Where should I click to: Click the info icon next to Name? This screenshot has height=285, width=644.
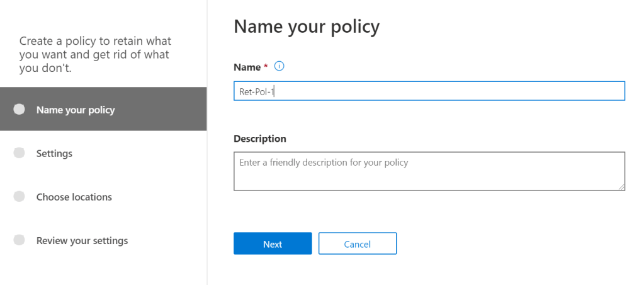click(x=280, y=66)
